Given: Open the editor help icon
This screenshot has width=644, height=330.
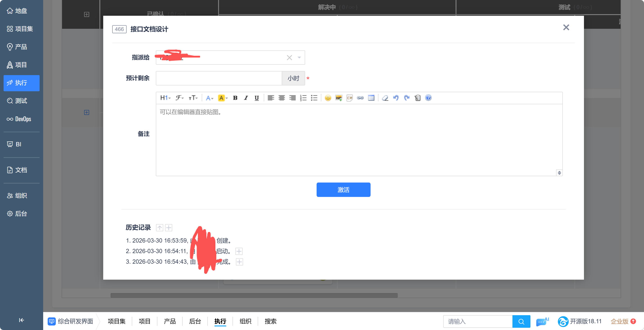Looking at the screenshot, I should point(428,98).
